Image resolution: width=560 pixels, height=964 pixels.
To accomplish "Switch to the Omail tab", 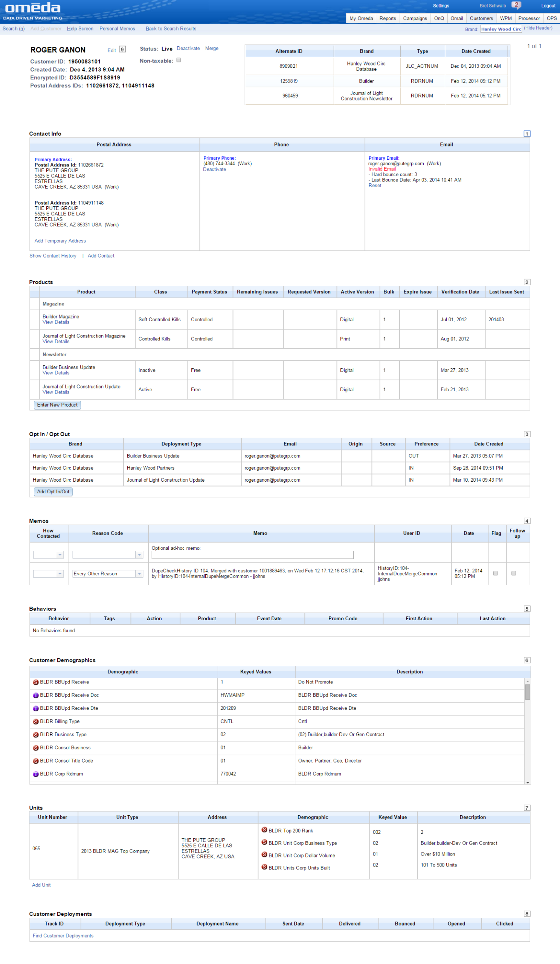I will (x=457, y=18).
